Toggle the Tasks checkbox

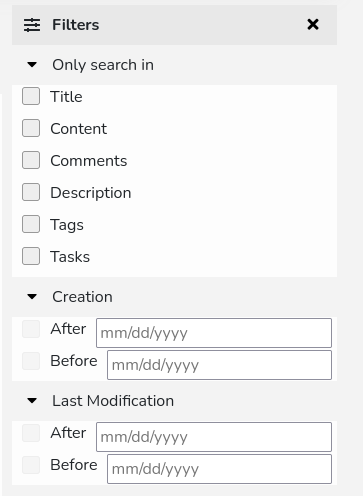coord(31,256)
